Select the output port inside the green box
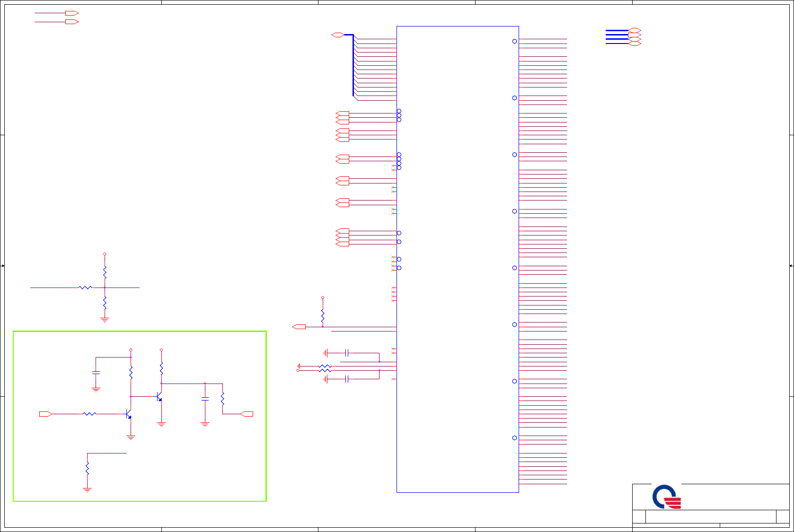The image size is (794, 532). [x=247, y=414]
